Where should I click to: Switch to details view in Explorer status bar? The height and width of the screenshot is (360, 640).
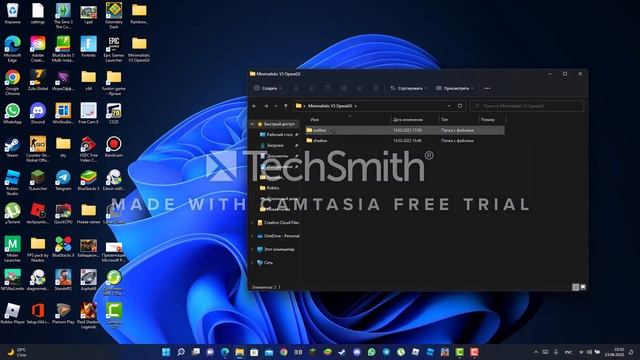[x=576, y=287]
